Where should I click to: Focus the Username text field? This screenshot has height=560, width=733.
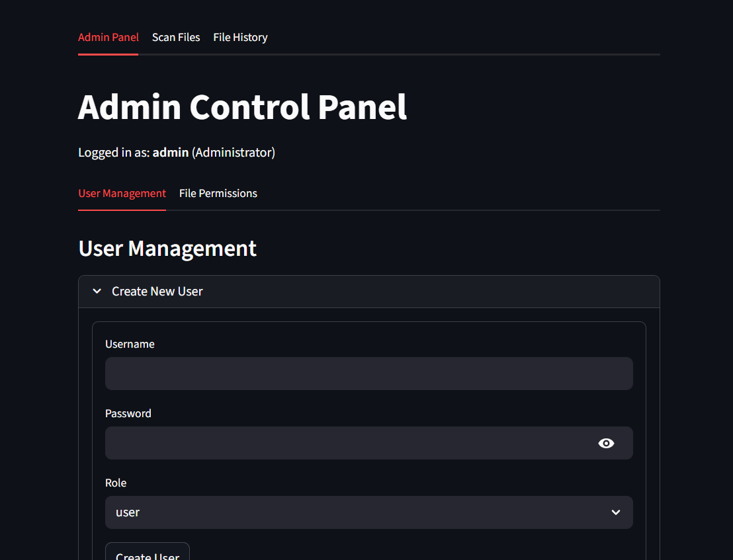pos(368,374)
